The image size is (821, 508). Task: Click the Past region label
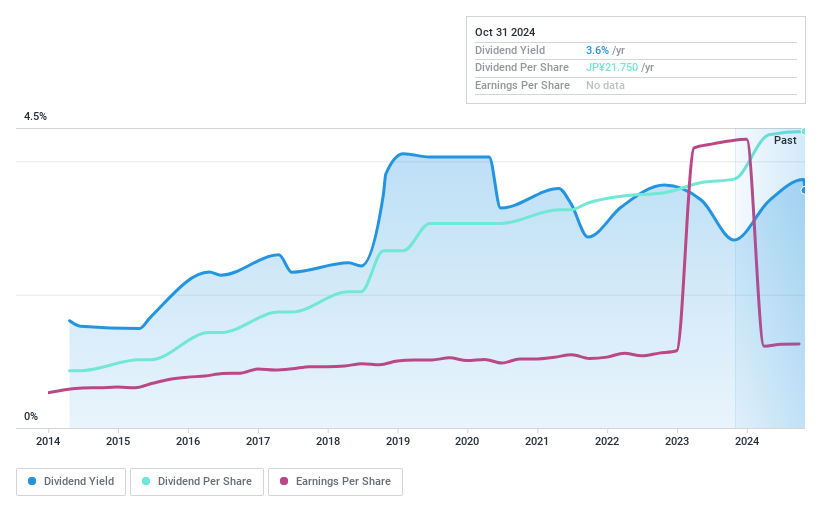point(785,140)
